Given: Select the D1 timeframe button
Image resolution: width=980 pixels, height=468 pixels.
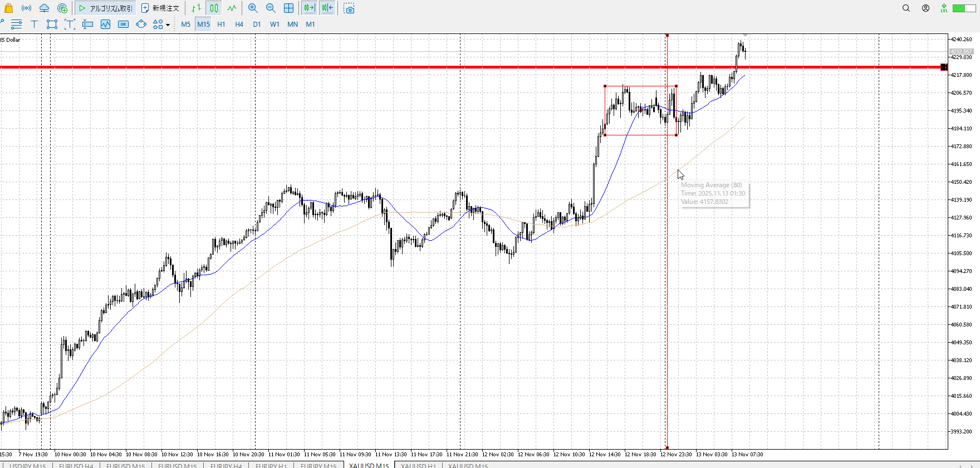Looking at the screenshot, I should pos(257,25).
